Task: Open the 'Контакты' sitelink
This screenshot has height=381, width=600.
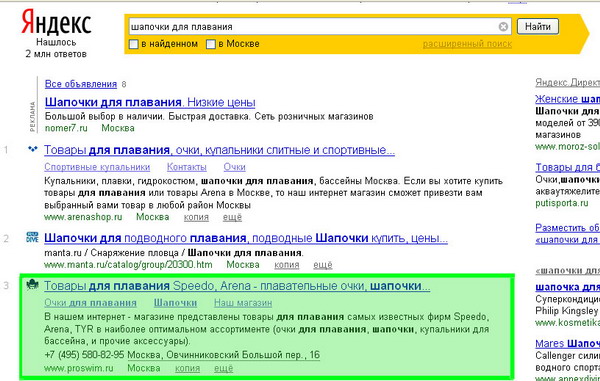Action: click(x=187, y=167)
